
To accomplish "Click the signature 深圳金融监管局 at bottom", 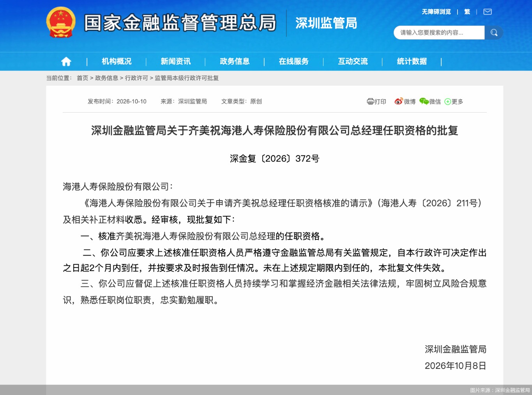I will pos(456,349).
